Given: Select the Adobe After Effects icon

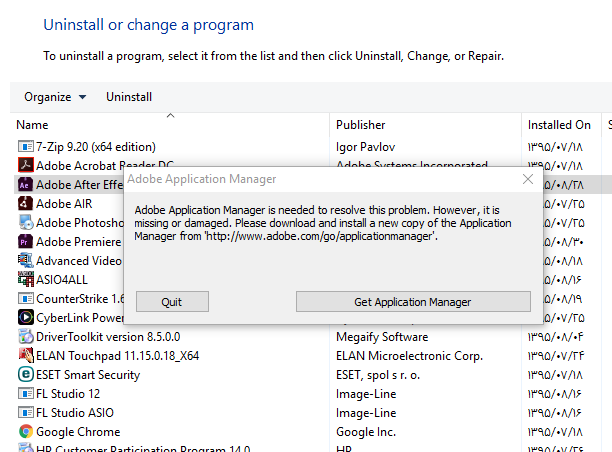Looking at the screenshot, I should (x=26, y=184).
